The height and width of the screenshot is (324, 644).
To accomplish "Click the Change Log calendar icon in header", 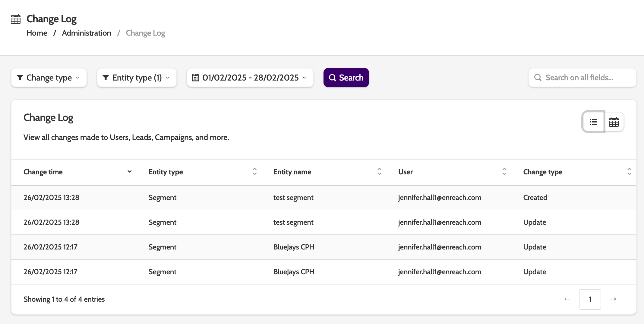I will (16, 19).
